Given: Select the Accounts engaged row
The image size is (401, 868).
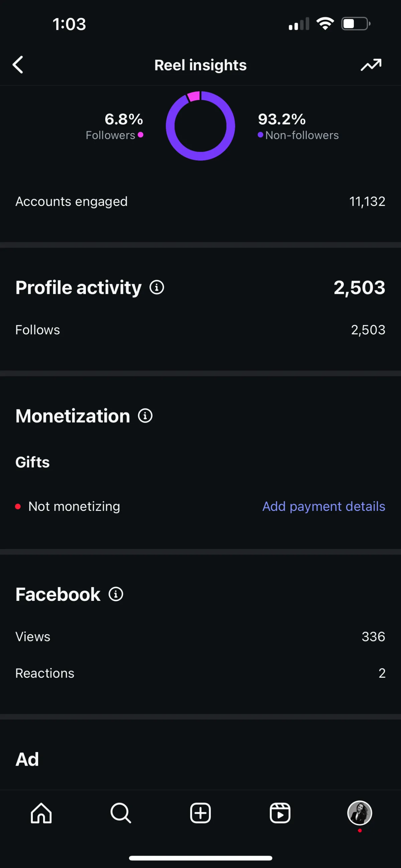Looking at the screenshot, I should [200, 202].
